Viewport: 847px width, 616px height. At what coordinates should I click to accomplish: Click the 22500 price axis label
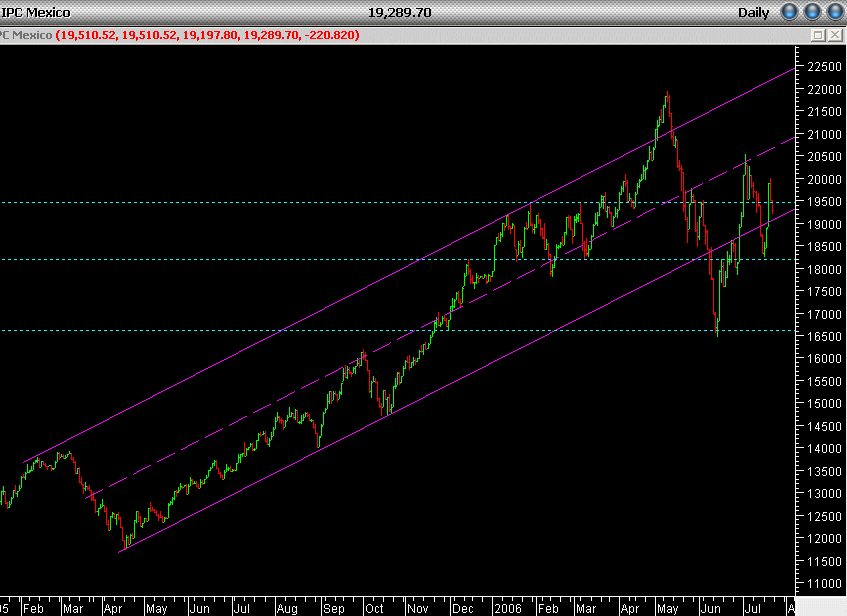click(x=824, y=66)
